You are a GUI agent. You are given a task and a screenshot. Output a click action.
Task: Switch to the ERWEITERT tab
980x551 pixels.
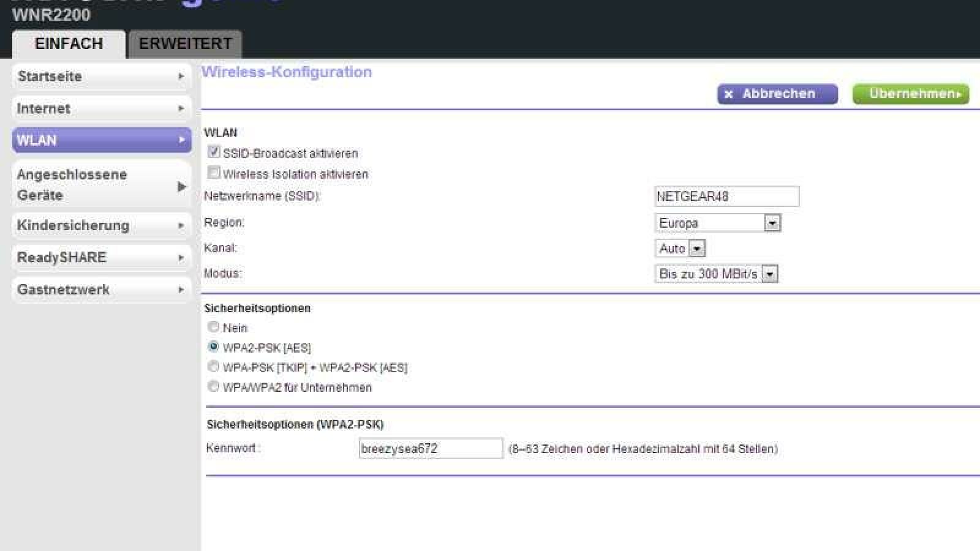[184, 43]
